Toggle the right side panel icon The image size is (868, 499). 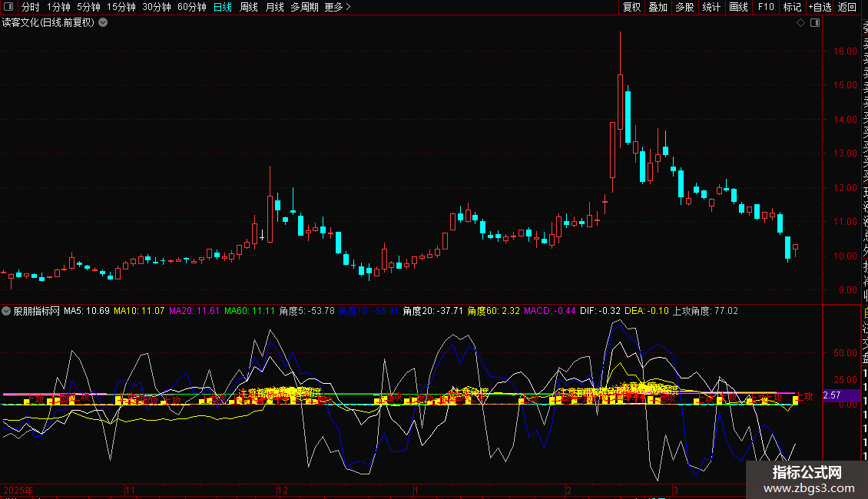tap(815, 23)
